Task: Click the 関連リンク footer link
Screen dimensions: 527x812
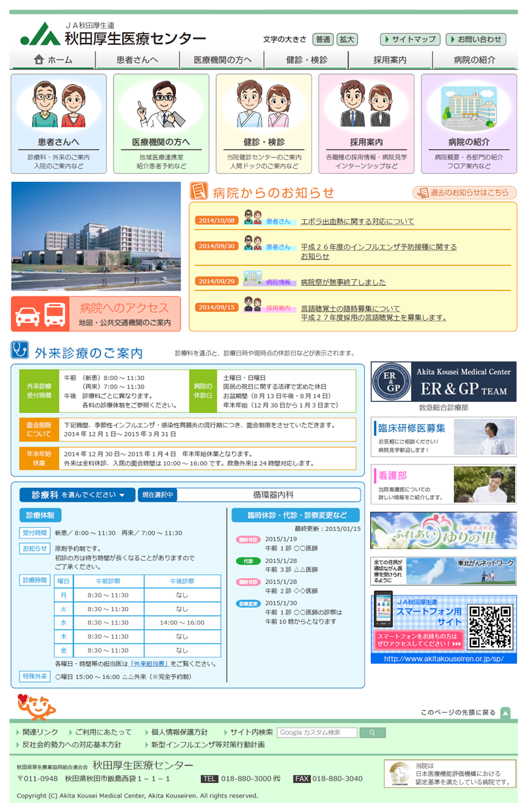Action: coord(40,732)
